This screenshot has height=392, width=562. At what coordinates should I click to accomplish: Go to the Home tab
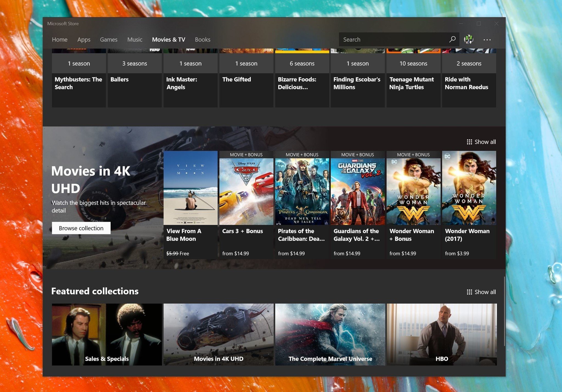click(x=60, y=40)
